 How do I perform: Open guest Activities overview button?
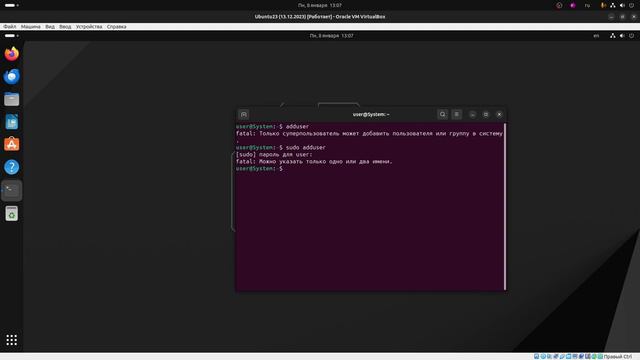11,36
